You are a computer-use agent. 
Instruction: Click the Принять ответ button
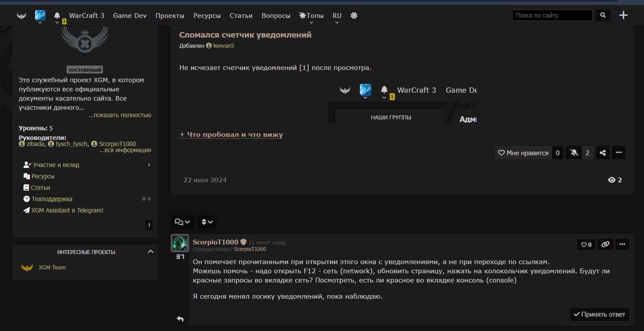(x=599, y=314)
